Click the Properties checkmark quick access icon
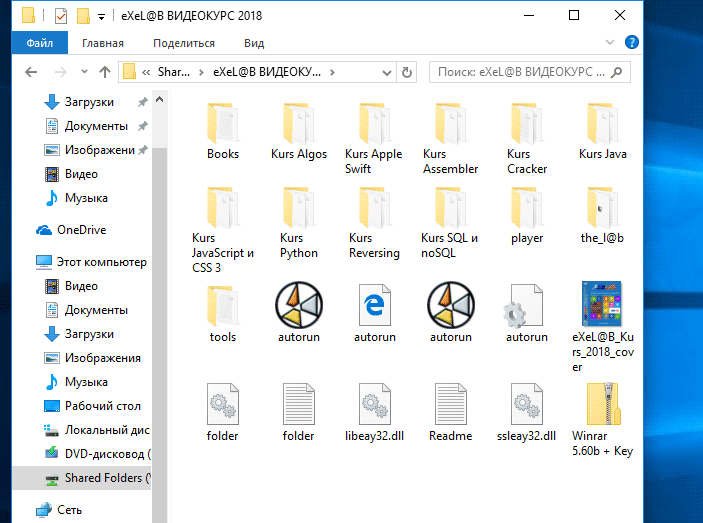Screen dimensions: 703x523 [61, 16]
